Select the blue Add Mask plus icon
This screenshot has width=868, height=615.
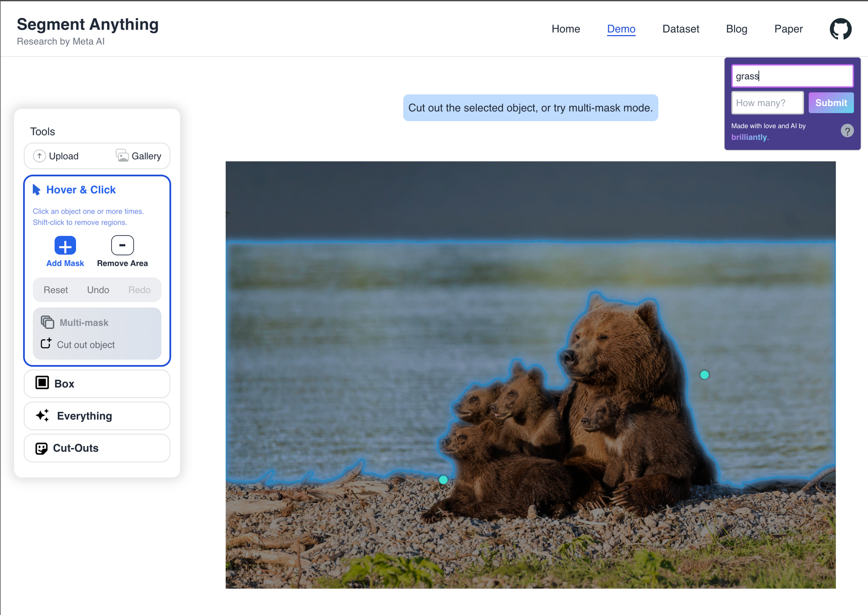tap(65, 246)
